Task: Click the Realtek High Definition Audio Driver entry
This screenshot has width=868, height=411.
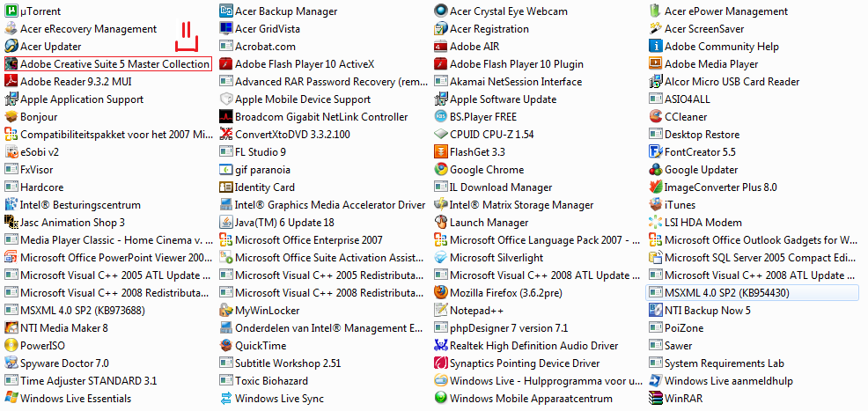Action: (526, 346)
